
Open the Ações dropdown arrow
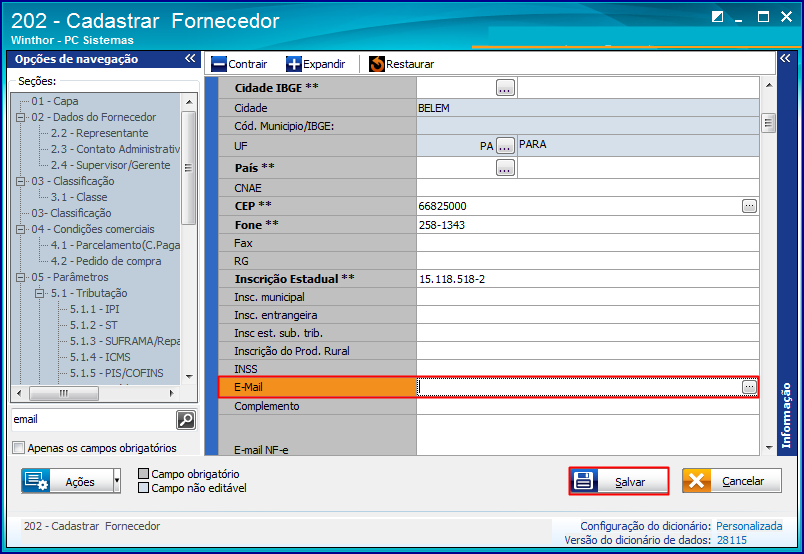[116, 481]
